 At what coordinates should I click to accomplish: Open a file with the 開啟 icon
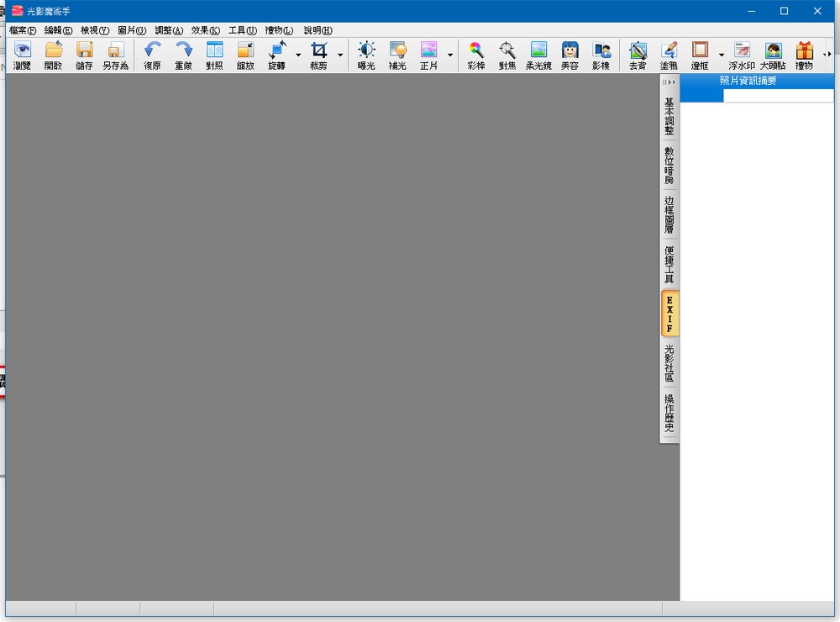click(54, 55)
